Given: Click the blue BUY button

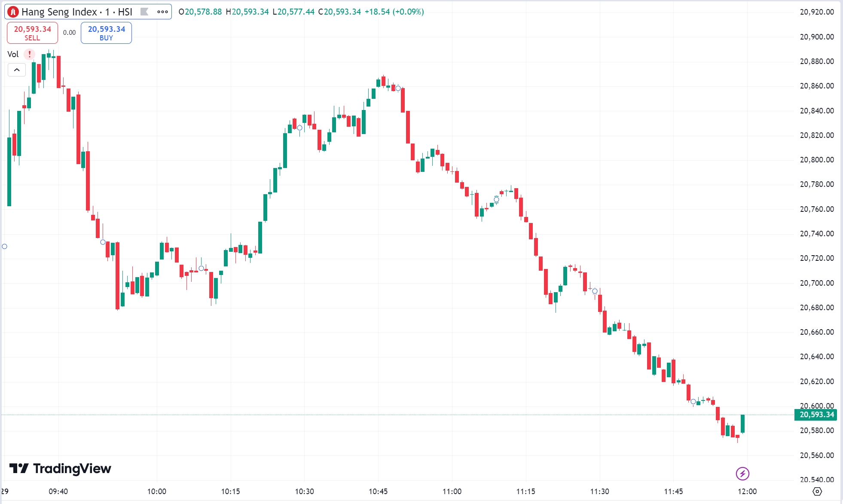Looking at the screenshot, I should click(106, 33).
